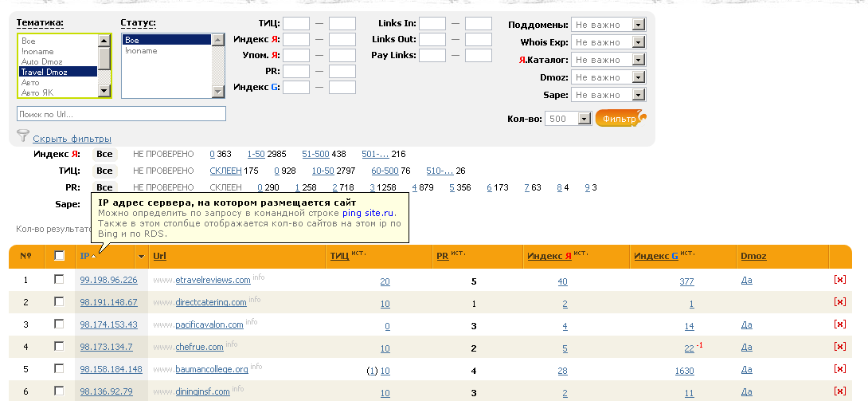Remove directcatering.com row with red x

point(840,302)
